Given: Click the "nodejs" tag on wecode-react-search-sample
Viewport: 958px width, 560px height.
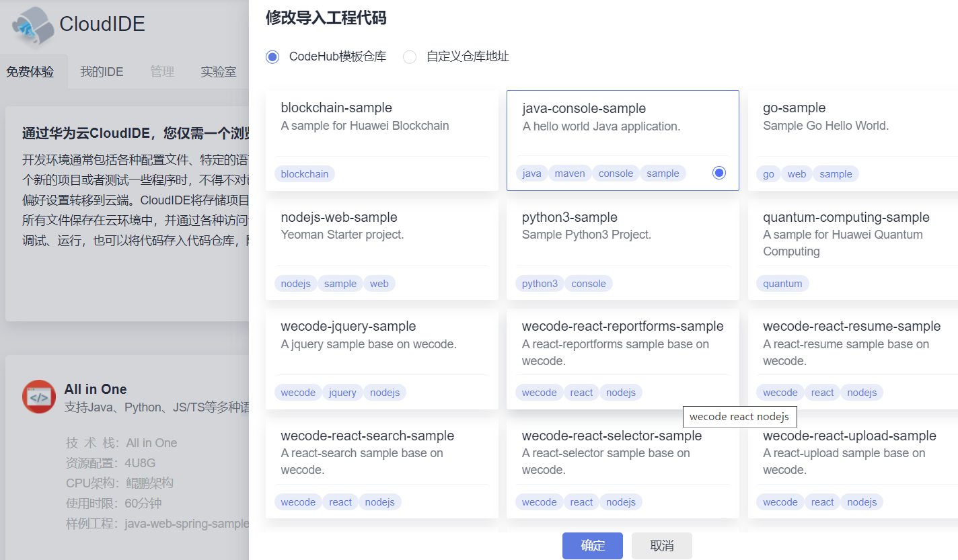Looking at the screenshot, I should coord(380,502).
